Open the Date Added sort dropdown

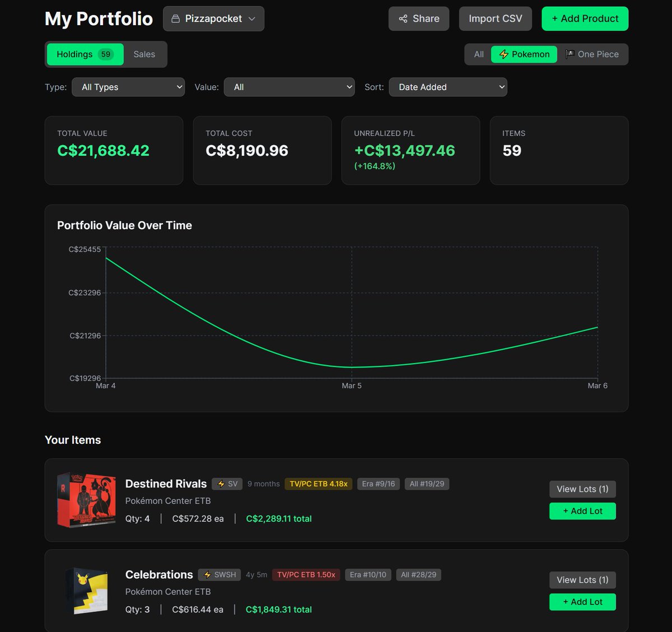448,87
